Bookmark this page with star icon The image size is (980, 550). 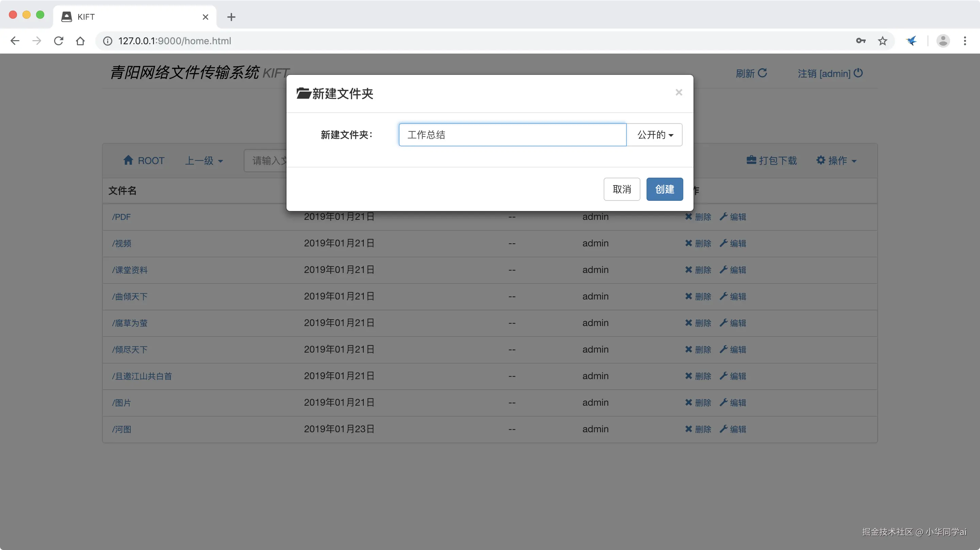click(x=883, y=41)
